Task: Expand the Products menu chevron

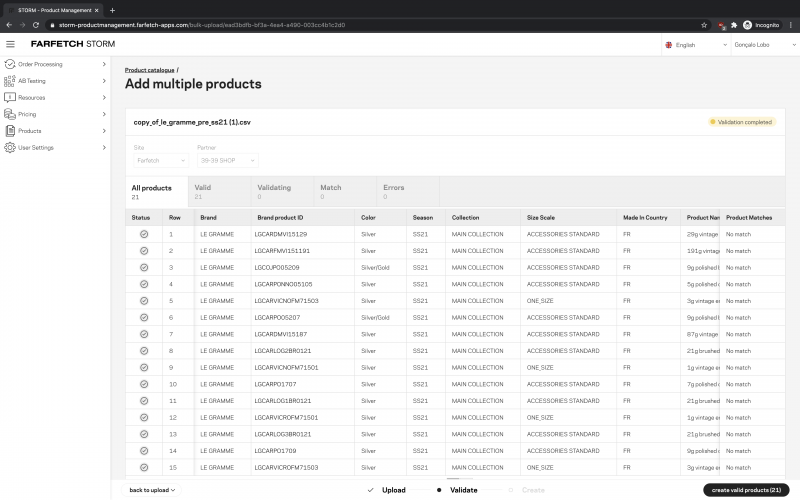Action: tap(104, 131)
